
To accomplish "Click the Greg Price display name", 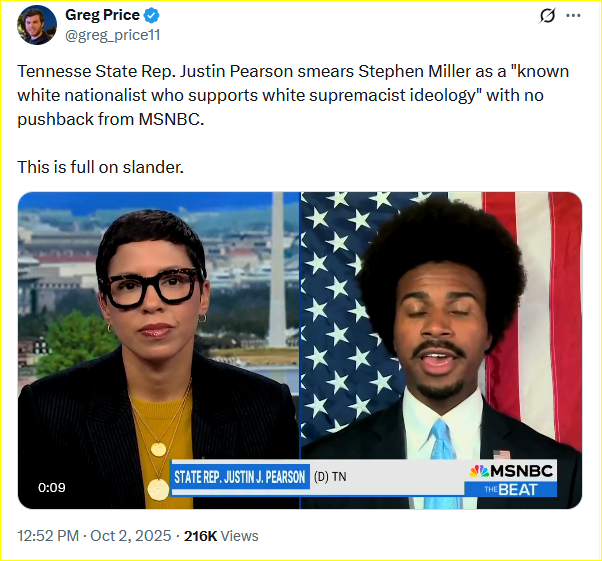I will click(x=103, y=15).
